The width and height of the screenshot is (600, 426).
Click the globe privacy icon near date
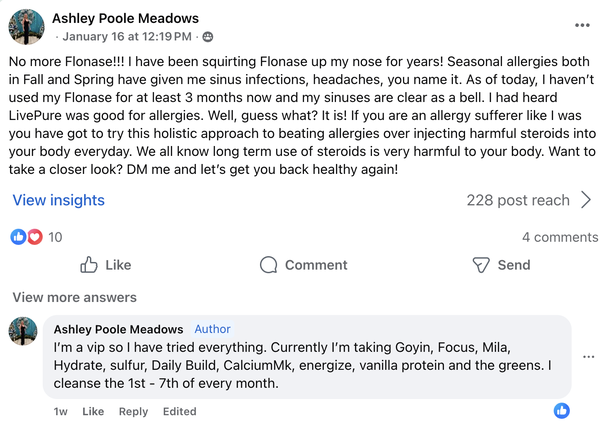pos(208,37)
